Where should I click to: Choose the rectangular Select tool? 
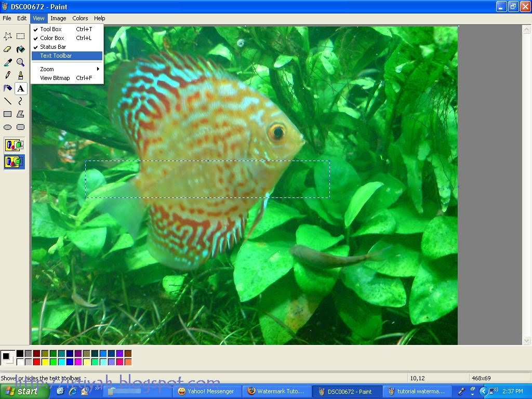coord(20,36)
